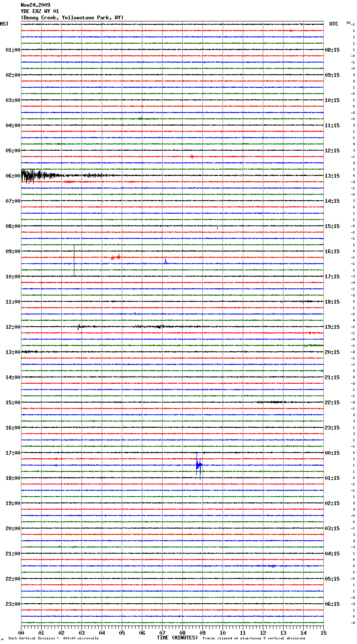Select the Denny Creek, Yellowstone Park location text
357x644 pixels.
[72, 18]
